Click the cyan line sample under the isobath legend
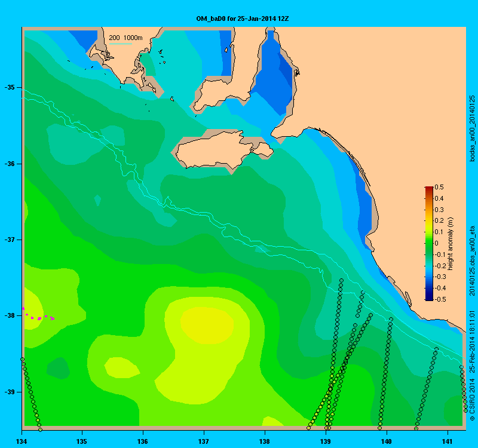 [x=121, y=44]
